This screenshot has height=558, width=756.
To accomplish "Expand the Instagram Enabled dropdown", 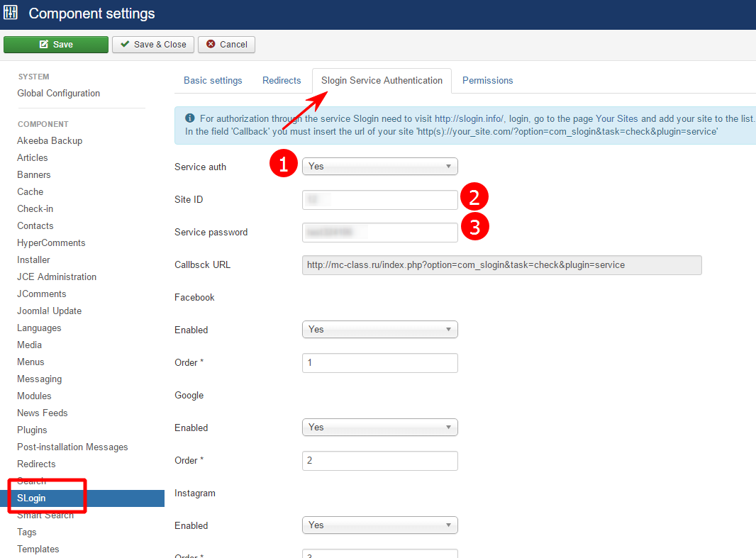I will coord(379,525).
